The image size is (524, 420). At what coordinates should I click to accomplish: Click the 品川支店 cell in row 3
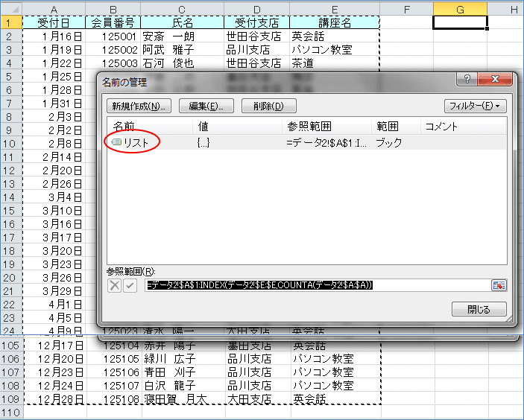tap(256, 49)
